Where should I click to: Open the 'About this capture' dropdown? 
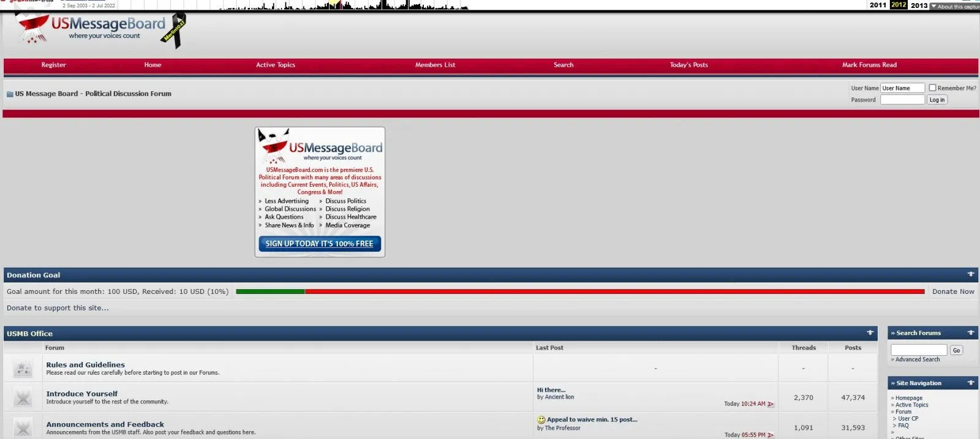pyautogui.click(x=954, y=6)
